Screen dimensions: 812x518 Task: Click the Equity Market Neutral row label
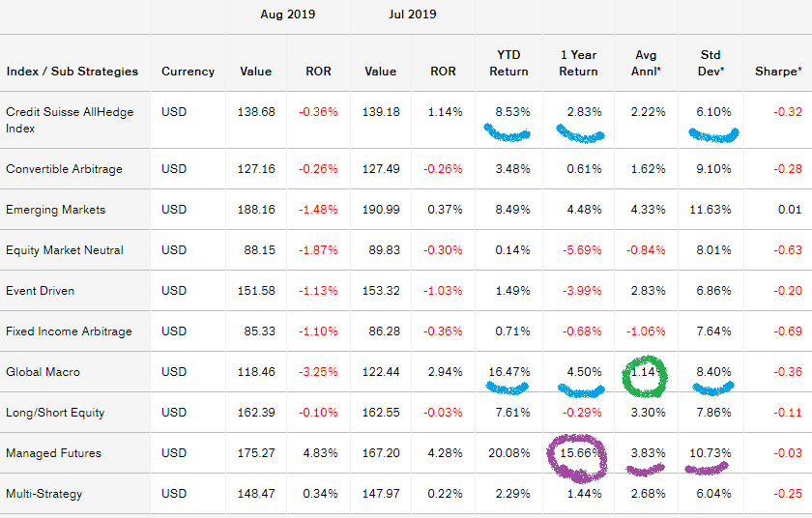click(65, 250)
